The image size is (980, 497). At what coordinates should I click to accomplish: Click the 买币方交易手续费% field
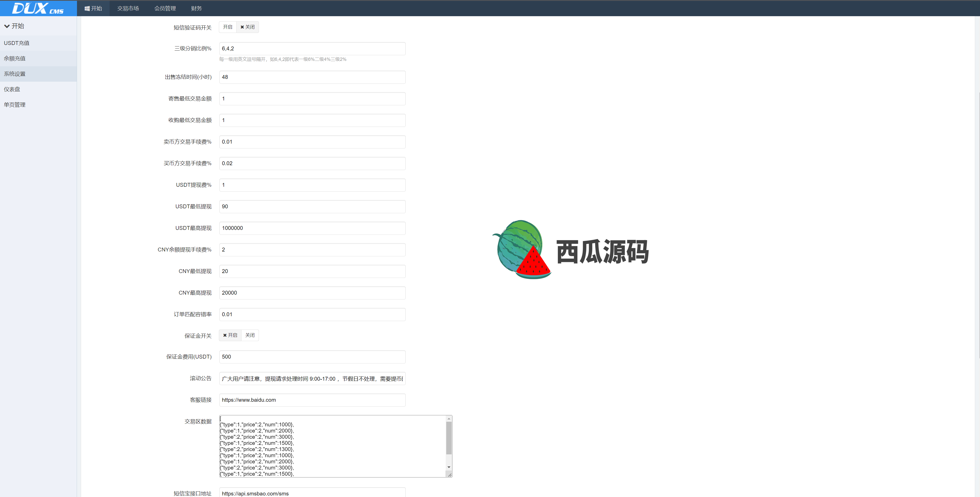pyautogui.click(x=312, y=163)
